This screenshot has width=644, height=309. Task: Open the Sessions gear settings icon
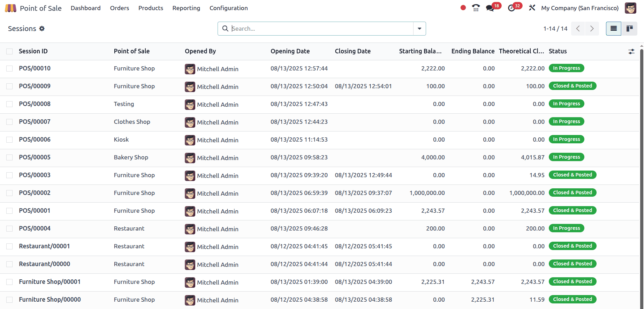(42, 29)
